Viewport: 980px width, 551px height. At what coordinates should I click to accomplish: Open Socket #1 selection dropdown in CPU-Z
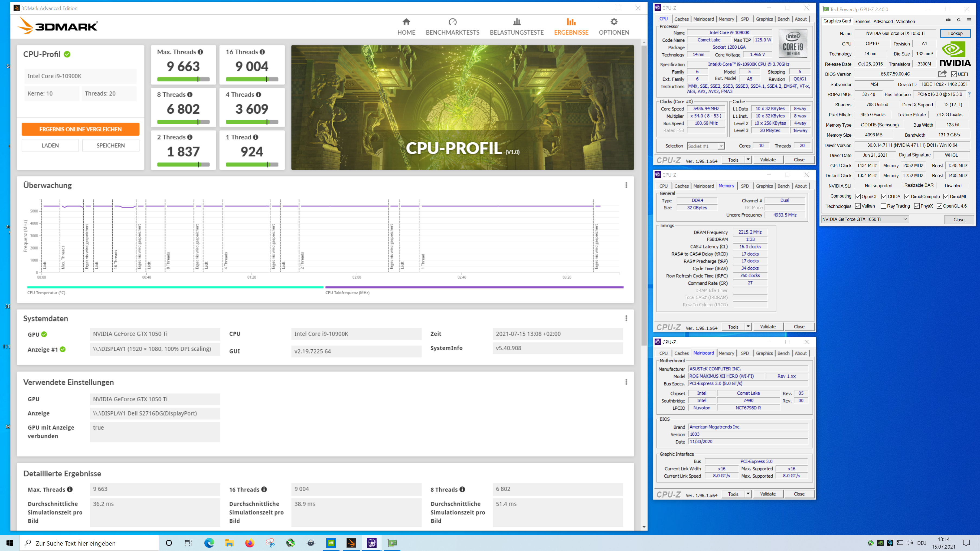[x=706, y=146]
